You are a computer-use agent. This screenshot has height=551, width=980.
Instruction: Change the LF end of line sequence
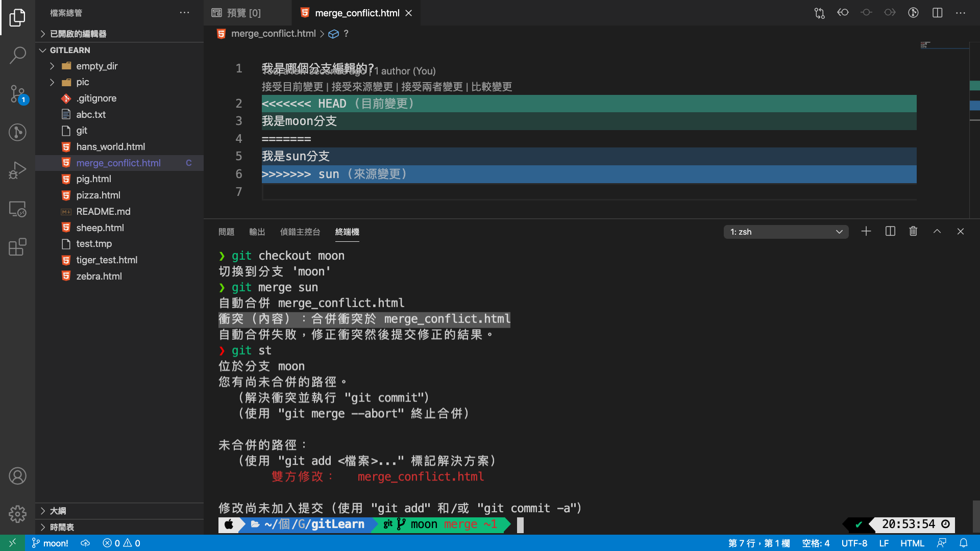[x=884, y=543]
